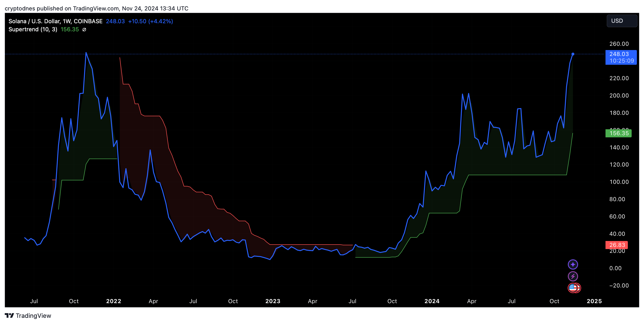The image size is (644, 324).
Task: Click the 2022 year label on time axis
Action: pyautogui.click(x=114, y=301)
